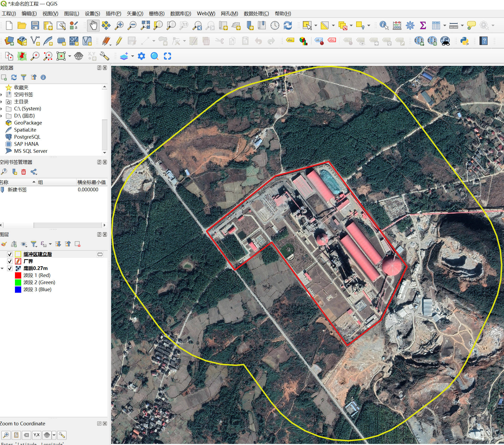The height and width of the screenshot is (445, 504).
Task: Open the 矢量(O) menu
Action: tap(135, 14)
